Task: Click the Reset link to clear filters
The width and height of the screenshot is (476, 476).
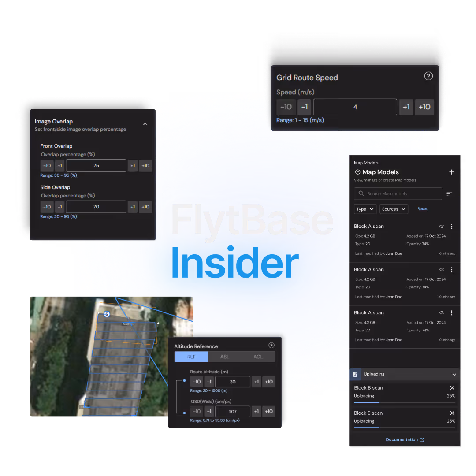Action: 422,208
